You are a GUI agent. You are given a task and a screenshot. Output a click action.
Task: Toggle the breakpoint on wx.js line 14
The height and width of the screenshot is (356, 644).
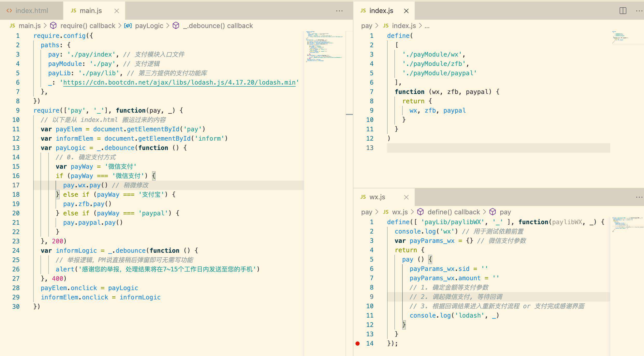[x=358, y=344]
